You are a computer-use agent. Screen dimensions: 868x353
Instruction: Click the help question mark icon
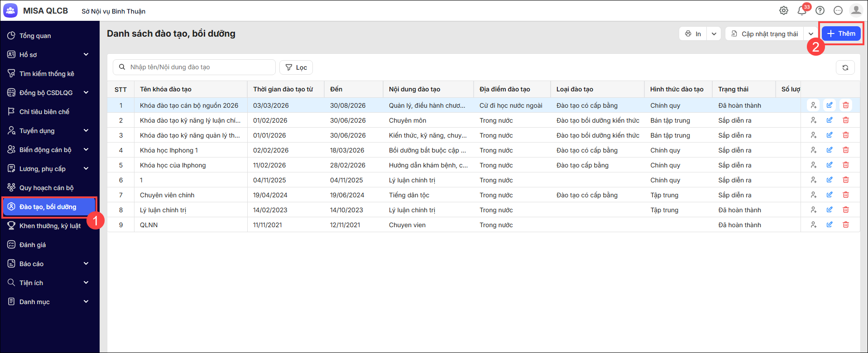point(820,10)
